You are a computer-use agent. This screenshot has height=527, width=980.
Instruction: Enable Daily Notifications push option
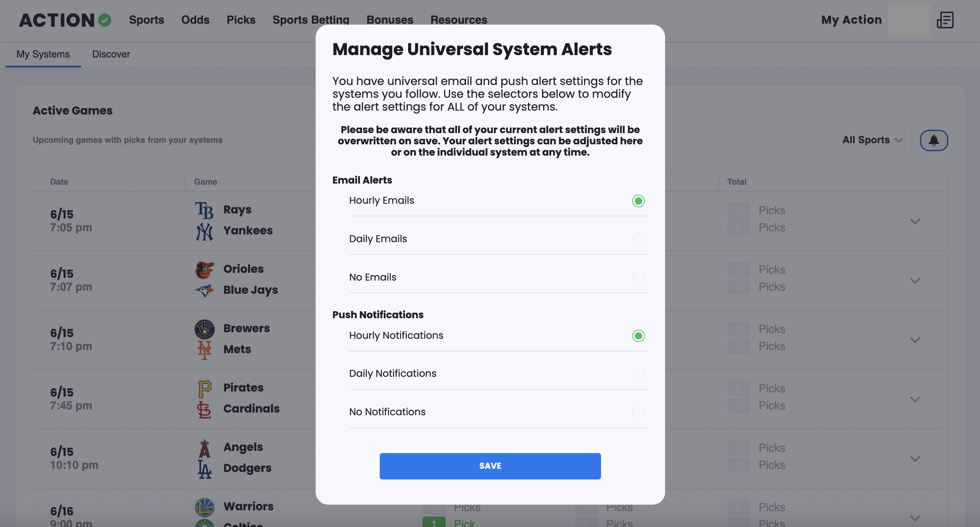(639, 374)
